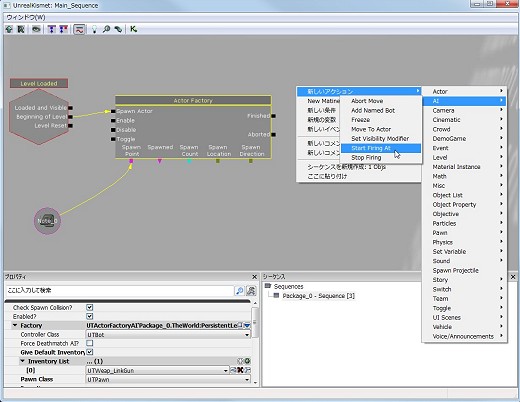Collapse the Inventory List property group

point(23,361)
